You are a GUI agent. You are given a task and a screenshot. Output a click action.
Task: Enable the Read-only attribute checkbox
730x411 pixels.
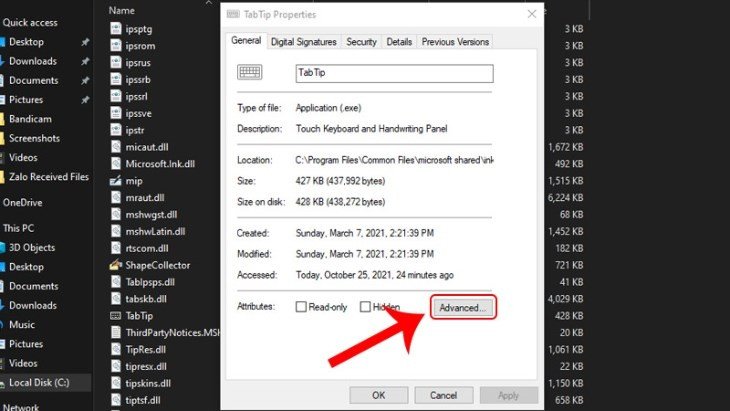coord(301,307)
